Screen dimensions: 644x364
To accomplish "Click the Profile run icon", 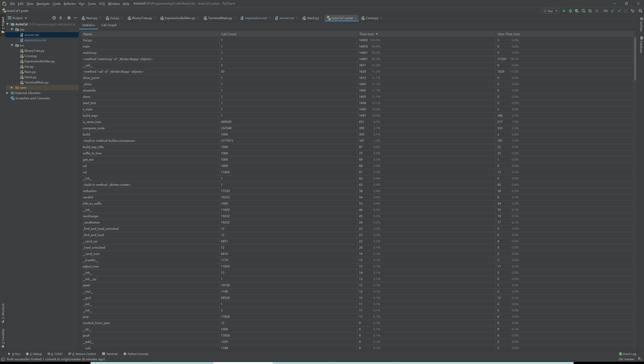I will coord(584,11).
